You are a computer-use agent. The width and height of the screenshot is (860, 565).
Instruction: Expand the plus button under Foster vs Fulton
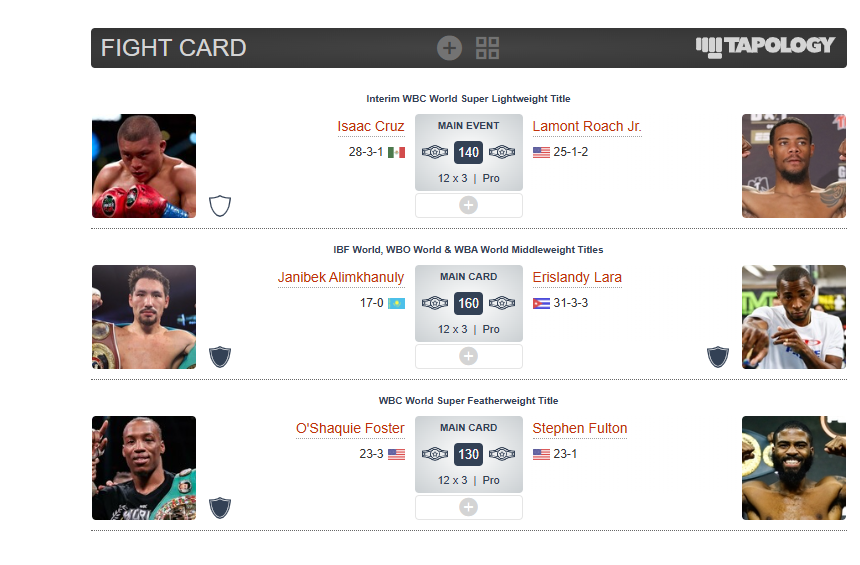pyautogui.click(x=468, y=507)
